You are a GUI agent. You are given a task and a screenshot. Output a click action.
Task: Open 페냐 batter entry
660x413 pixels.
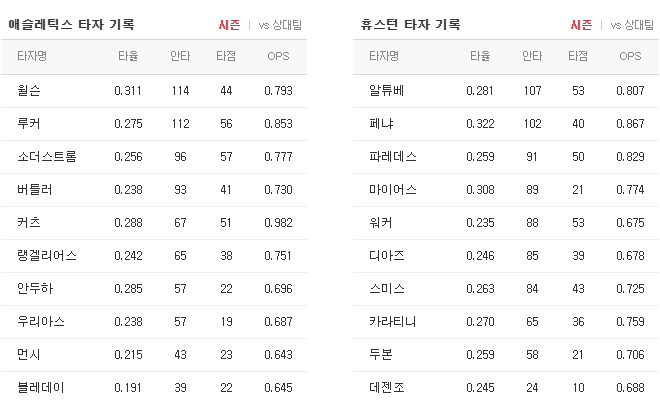tap(381, 124)
